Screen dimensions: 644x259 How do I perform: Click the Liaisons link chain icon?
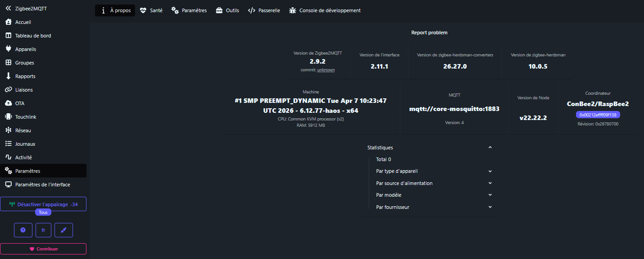click(8, 90)
